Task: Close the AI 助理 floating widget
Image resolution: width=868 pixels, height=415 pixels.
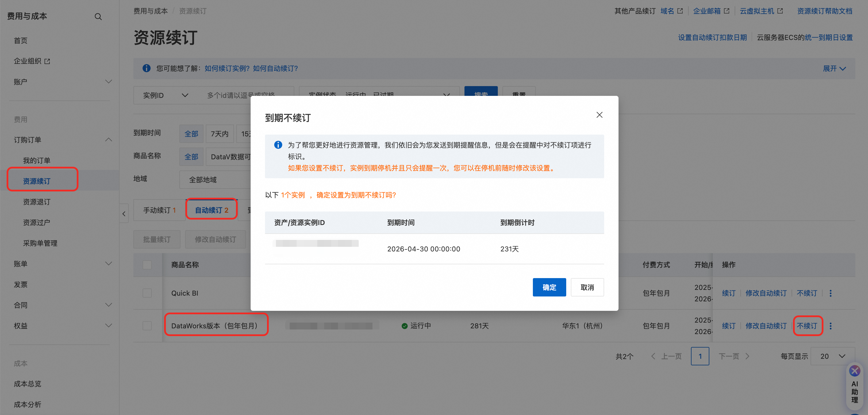Action: (x=854, y=371)
